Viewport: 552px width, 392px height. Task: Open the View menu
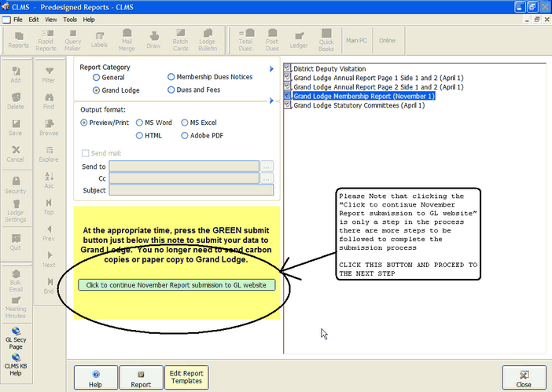click(51, 19)
